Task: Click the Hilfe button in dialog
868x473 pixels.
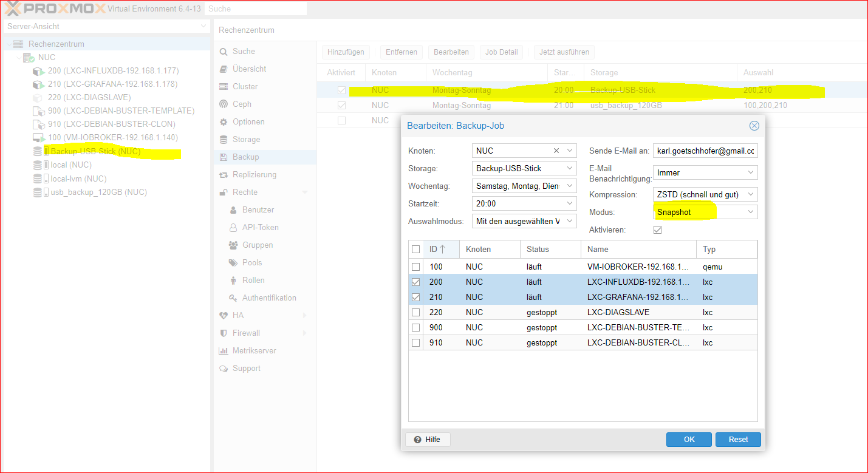Action: (428, 440)
